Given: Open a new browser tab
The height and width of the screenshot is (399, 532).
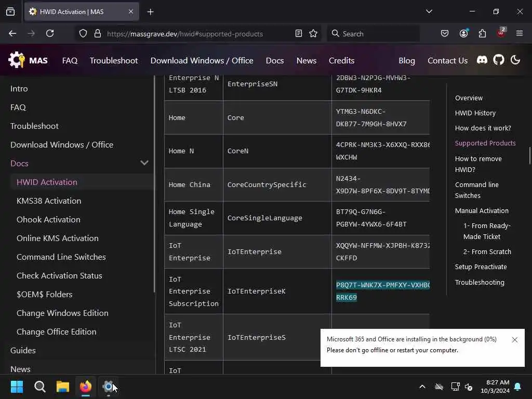Looking at the screenshot, I should coord(150,12).
